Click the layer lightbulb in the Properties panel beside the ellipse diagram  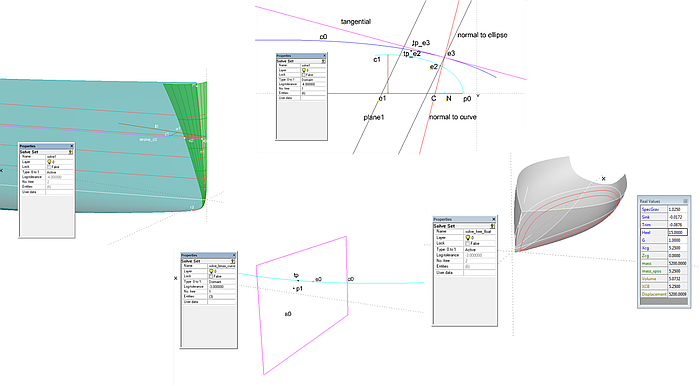[304, 70]
